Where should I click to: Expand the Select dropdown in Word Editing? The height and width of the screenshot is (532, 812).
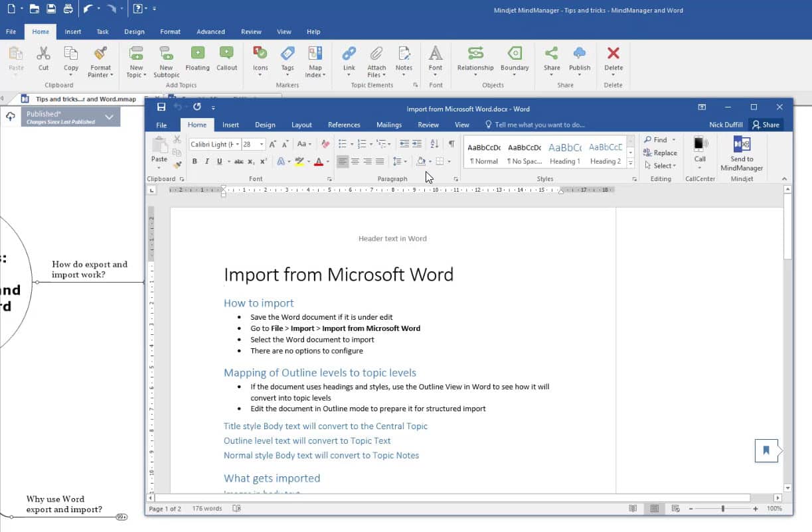click(x=675, y=166)
